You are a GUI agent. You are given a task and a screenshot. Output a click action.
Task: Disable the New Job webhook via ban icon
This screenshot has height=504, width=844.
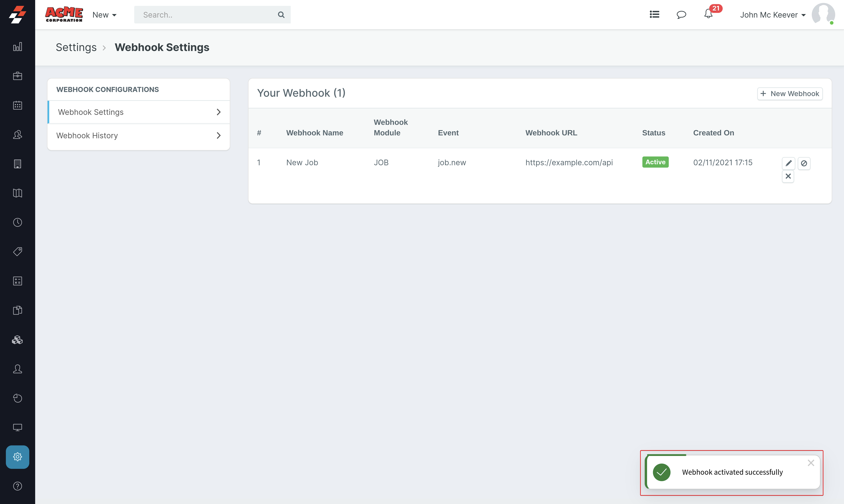point(804,163)
